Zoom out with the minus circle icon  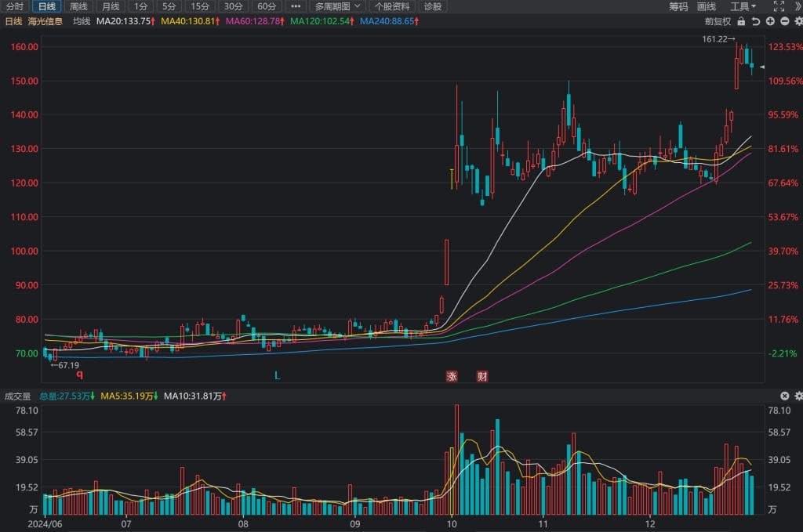(x=784, y=21)
